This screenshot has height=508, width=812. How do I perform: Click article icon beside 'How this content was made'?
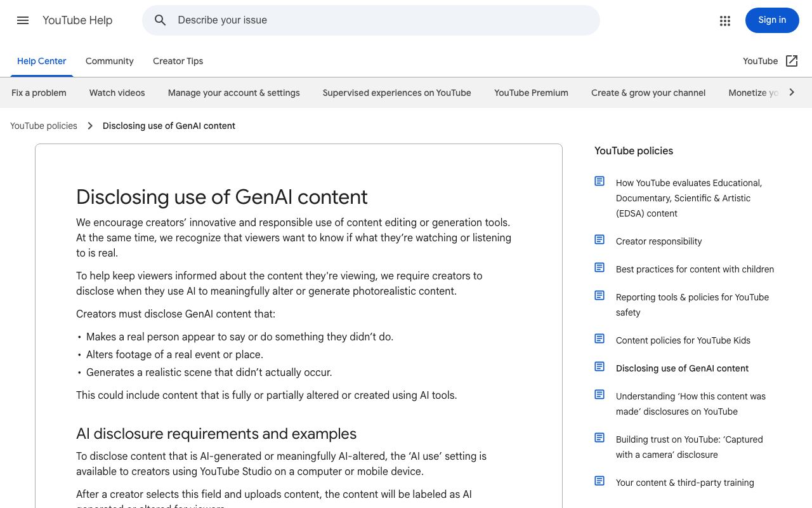[x=599, y=395]
